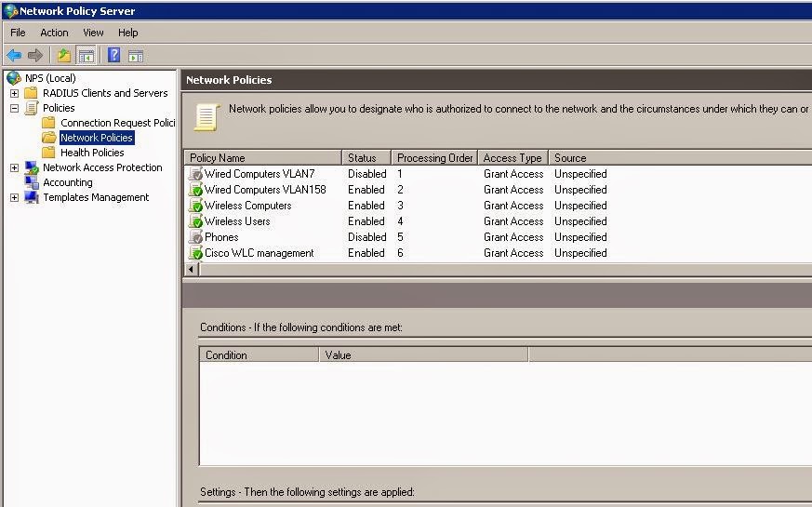Click the RADIUS Clients and Servers folder icon
Viewport: 812px width, 507px height.
(31, 93)
